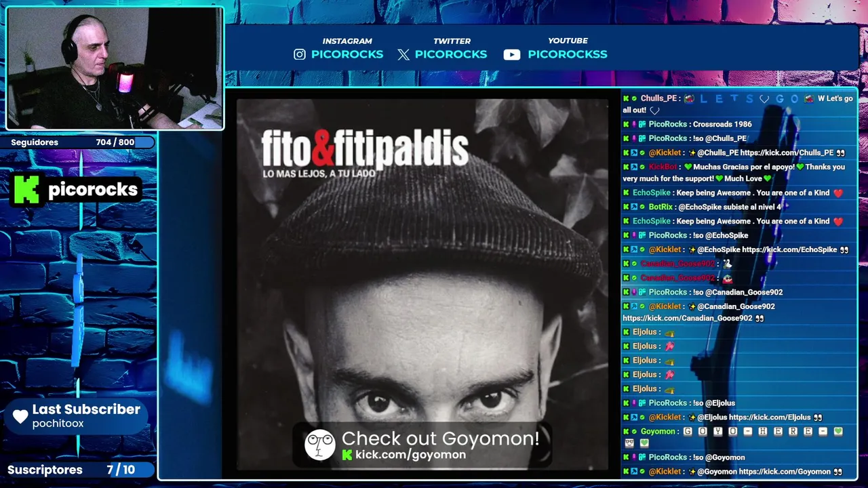Click the 'Crossroads 1986' chat message
The height and width of the screenshot is (488, 868).
click(x=722, y=125)
